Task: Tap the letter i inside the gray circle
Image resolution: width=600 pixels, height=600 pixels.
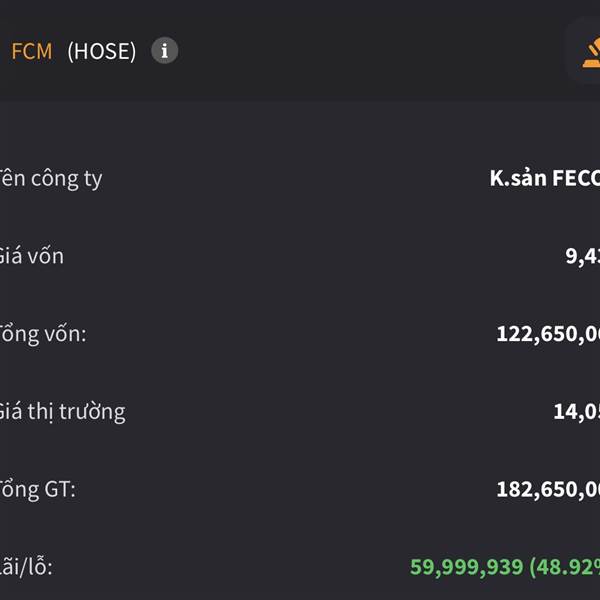Action: [165, 51]
